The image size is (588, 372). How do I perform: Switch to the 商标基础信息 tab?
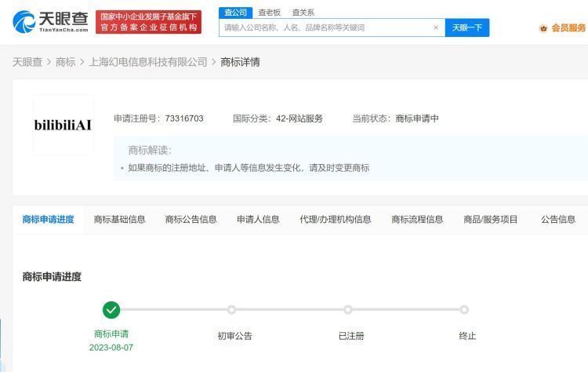click(x=119, y=220)
